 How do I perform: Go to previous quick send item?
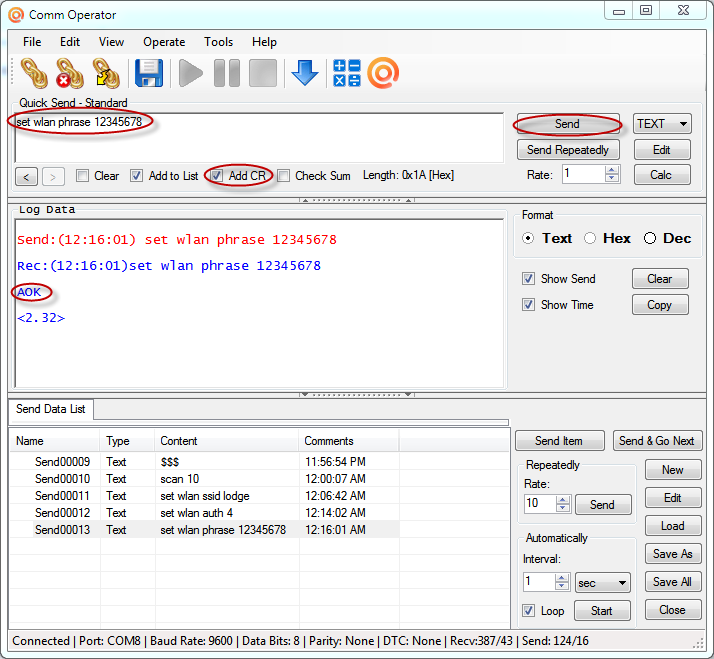tap(26, 177)
